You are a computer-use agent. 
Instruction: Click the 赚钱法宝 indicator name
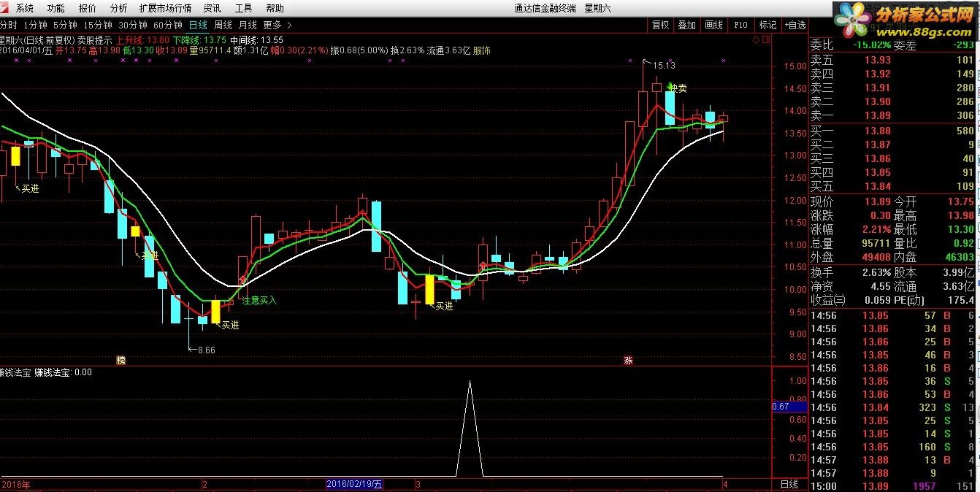tap(16, 372)
